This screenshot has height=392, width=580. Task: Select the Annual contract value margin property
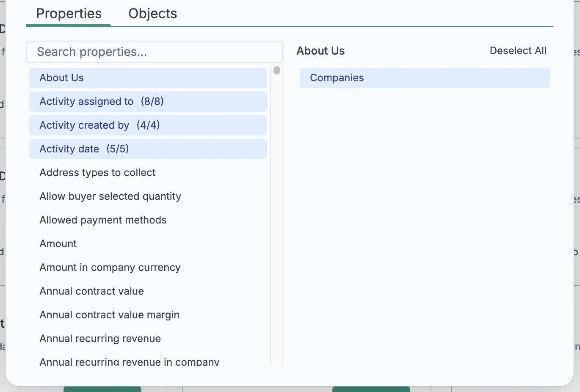click(109, 315)
